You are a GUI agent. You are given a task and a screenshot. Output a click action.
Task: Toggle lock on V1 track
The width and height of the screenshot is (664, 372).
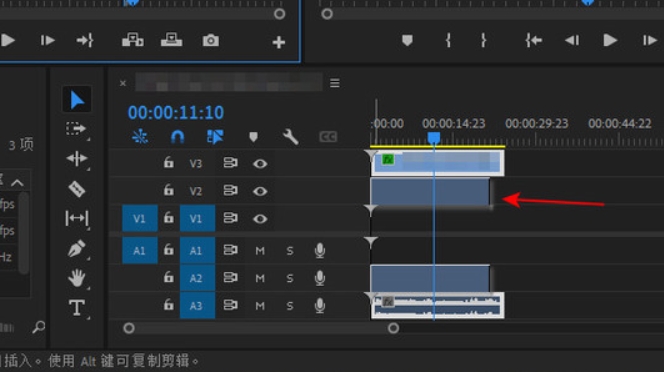169,218
